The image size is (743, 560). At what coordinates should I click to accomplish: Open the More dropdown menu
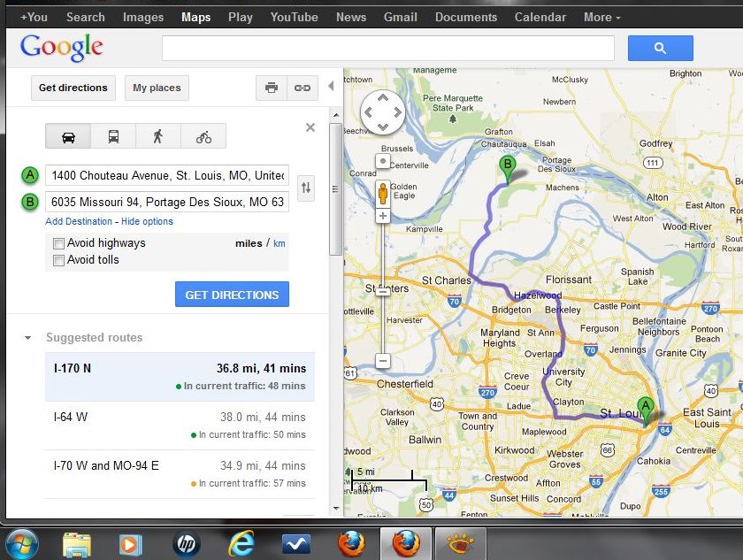(x=601, y=17)
